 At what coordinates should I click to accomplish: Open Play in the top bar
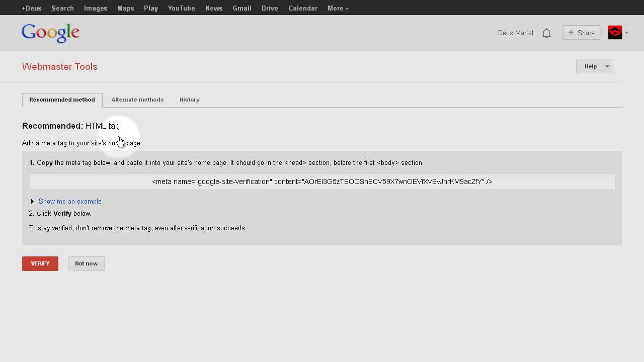coord(151,8)
